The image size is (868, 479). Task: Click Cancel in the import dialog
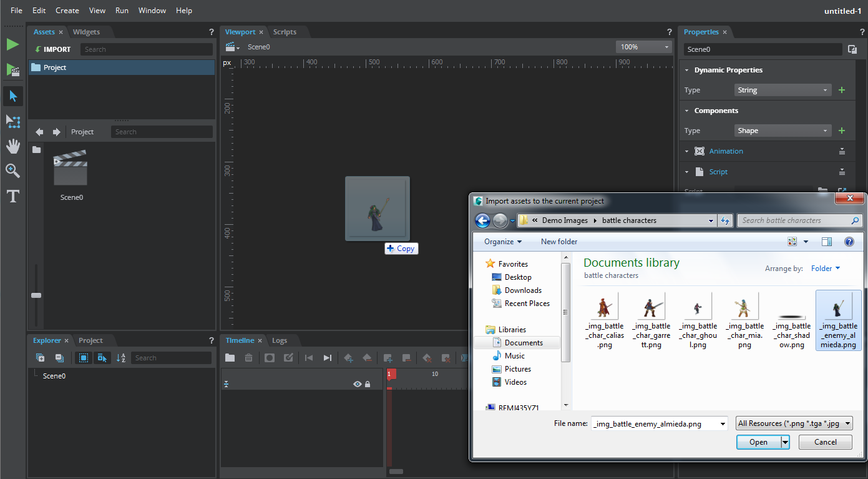tap(826, 442)
